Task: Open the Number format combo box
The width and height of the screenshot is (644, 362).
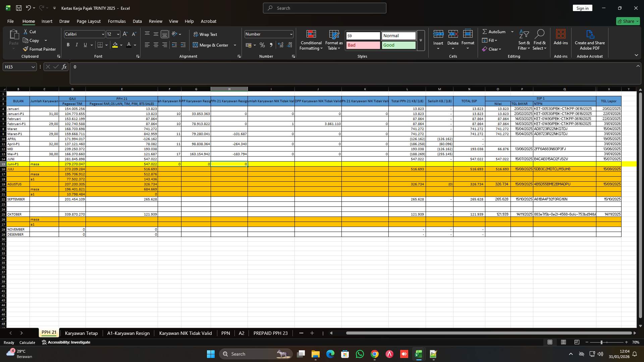Action: coord(268,34)
